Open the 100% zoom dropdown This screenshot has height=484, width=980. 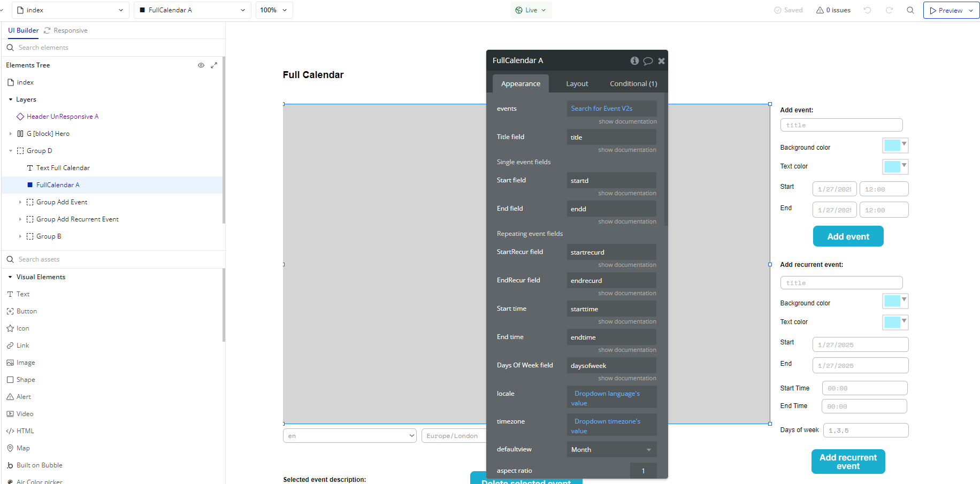[x=274, y=10]
